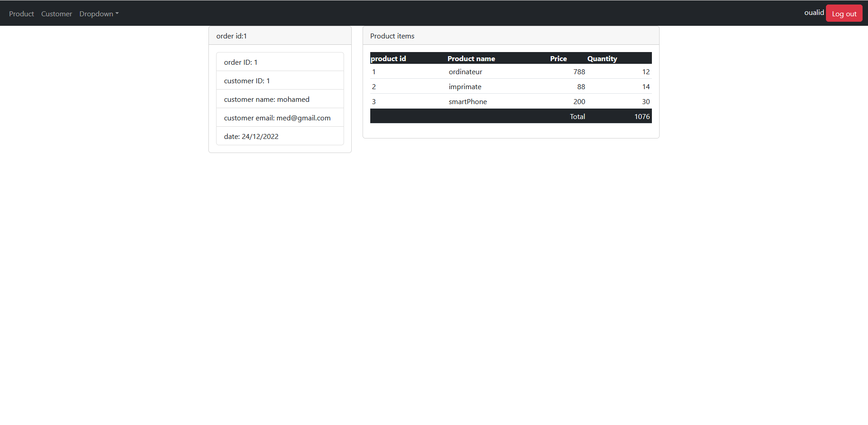
Task: Expand the Dropdown caret arrow
Action: coord(117,14)
